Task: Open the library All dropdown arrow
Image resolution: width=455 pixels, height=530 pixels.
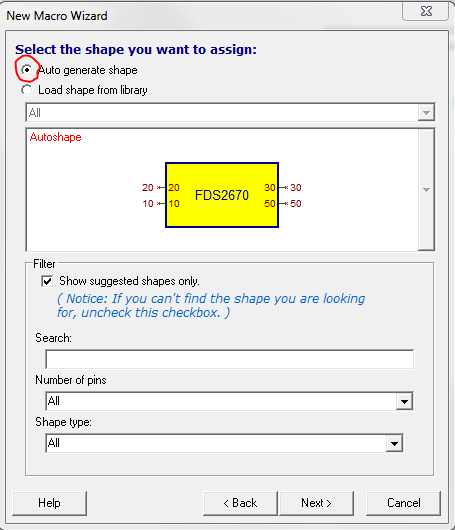Action: [x=426, y=113]
